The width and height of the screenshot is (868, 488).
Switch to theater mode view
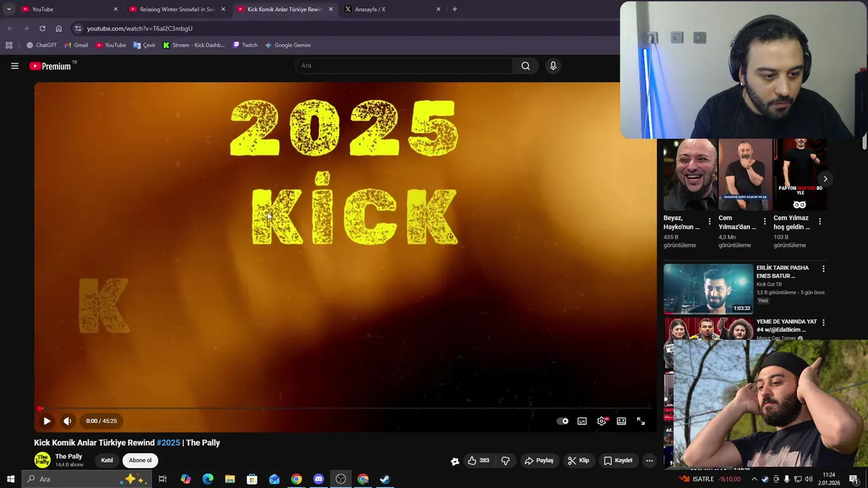coord(621,421)
